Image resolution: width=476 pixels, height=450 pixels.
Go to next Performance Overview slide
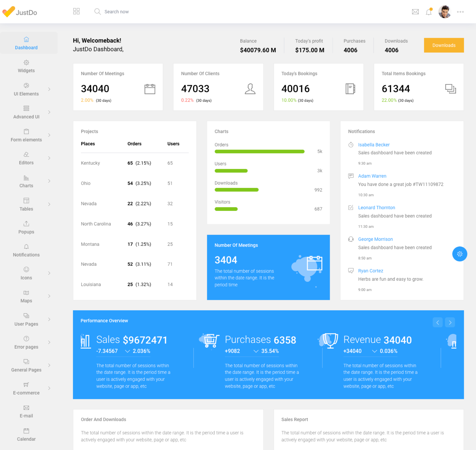[x=450, y=322]
